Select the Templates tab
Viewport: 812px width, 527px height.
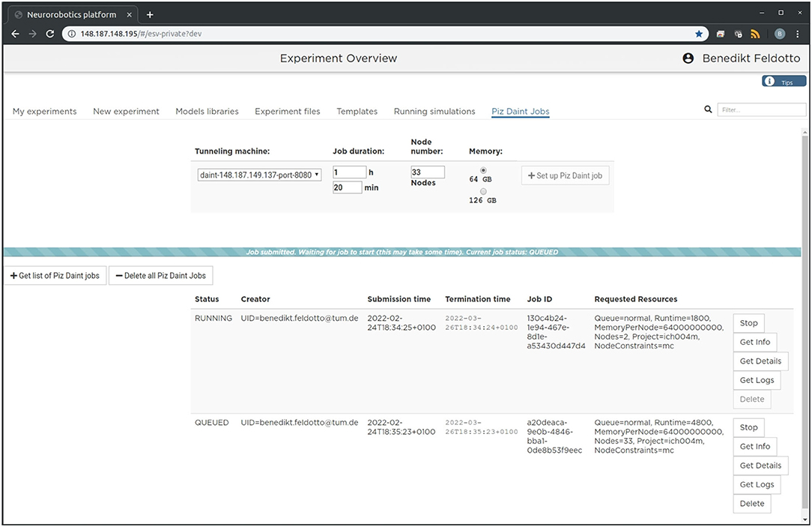[357, 112]
